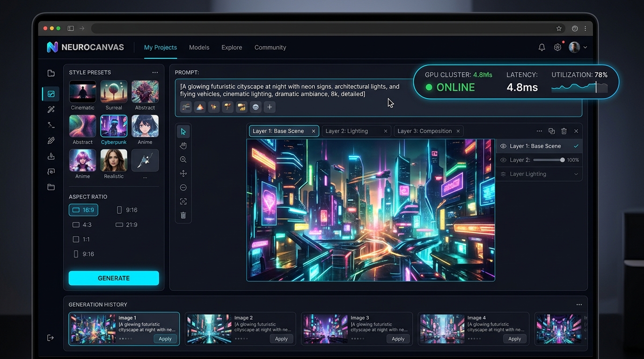Expand more style presets via the ellipsis tile
The image size is (644, 359).
[x=145, y=161]
